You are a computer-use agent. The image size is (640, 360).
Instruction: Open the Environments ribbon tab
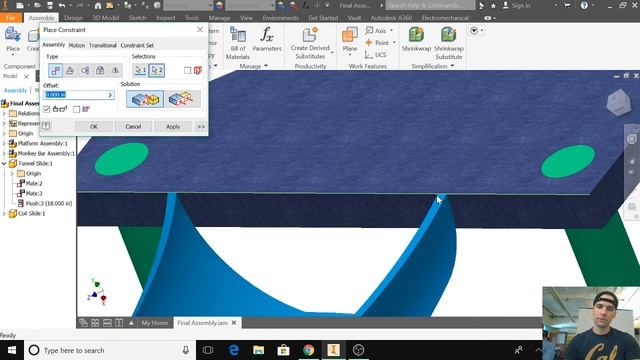click(280, 18)
